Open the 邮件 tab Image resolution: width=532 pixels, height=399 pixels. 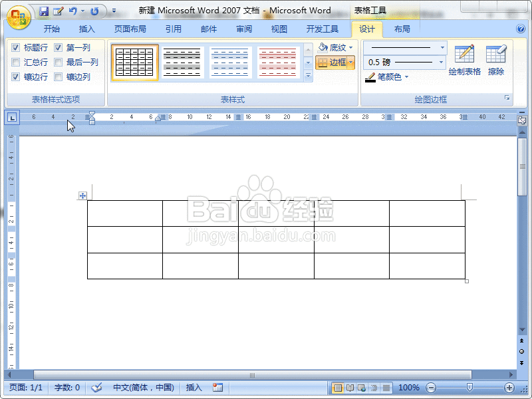[x=209, y=29]
